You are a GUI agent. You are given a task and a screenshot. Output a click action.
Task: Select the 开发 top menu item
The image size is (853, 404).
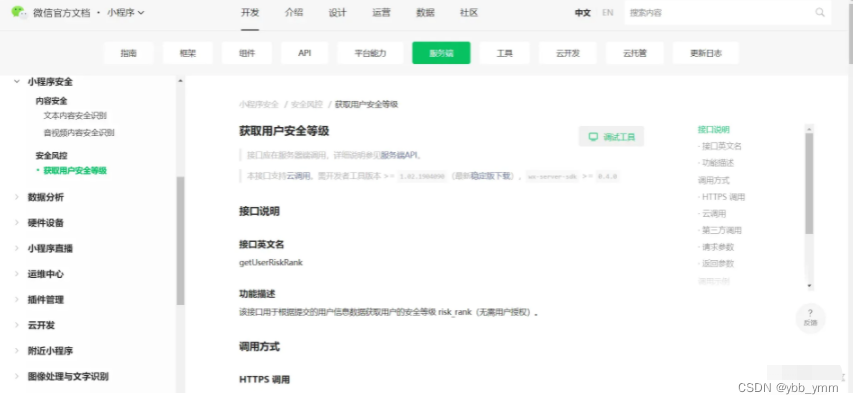[x=250, y=13]
